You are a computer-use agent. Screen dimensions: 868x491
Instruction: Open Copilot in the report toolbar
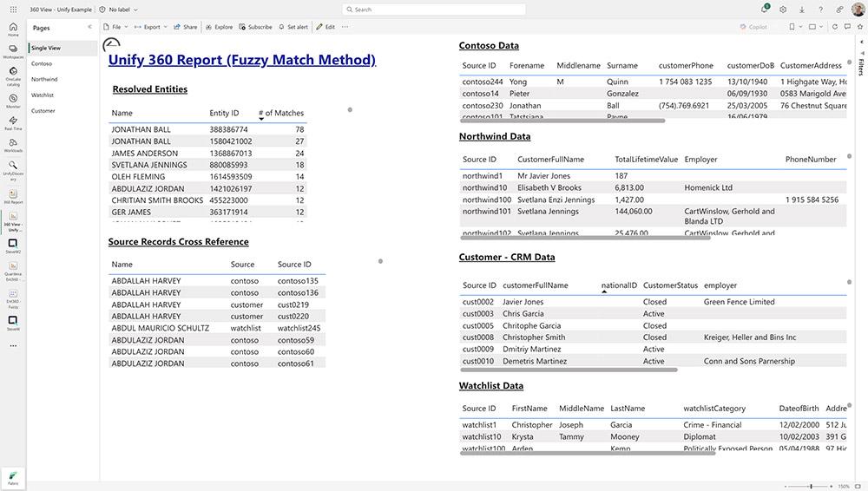753,27
